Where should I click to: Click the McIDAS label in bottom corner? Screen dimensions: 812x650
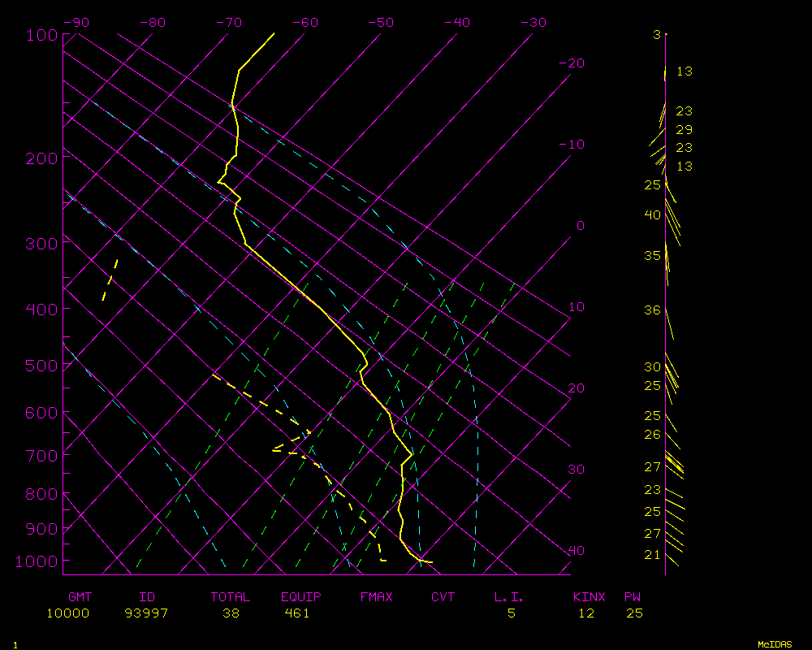pyautogui.click(x=775, y=643)
